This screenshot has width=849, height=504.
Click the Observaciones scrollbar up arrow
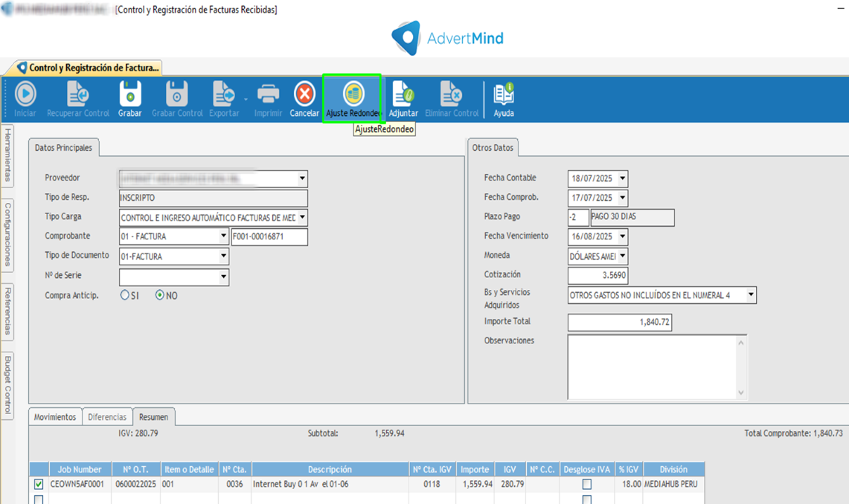[741, 342]
